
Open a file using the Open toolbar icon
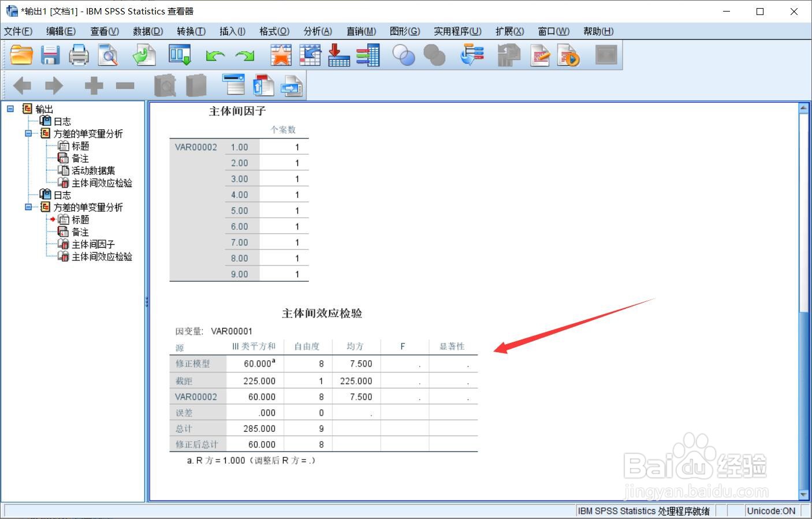pyautogui.click(x=21, y=55)
